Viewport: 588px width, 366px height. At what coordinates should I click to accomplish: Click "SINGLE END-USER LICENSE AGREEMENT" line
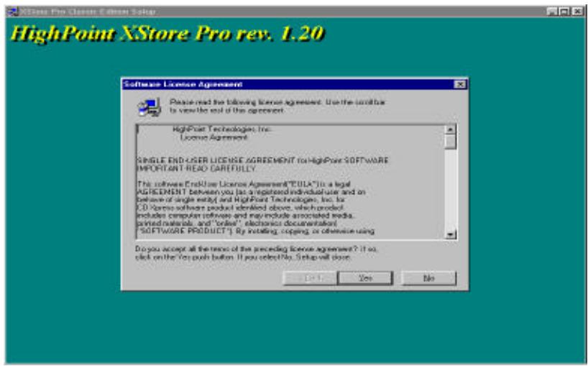click(x=262, y=160)
